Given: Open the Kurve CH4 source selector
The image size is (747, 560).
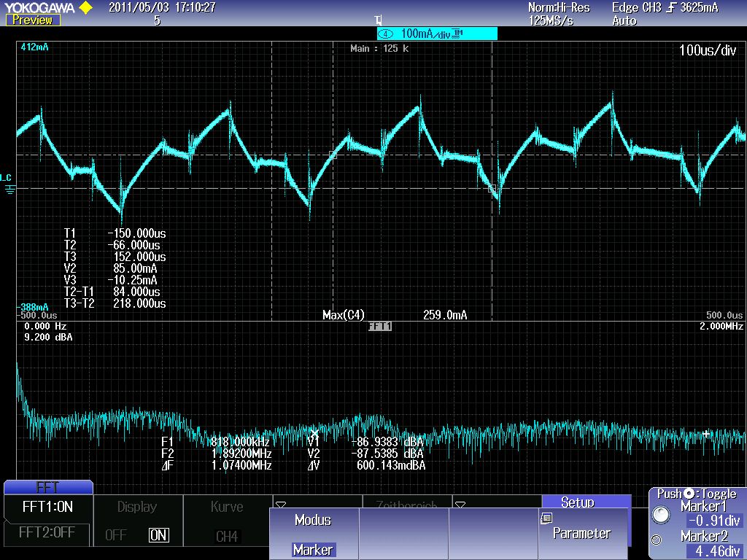Looking at the screenshot, I should (227, 521).
